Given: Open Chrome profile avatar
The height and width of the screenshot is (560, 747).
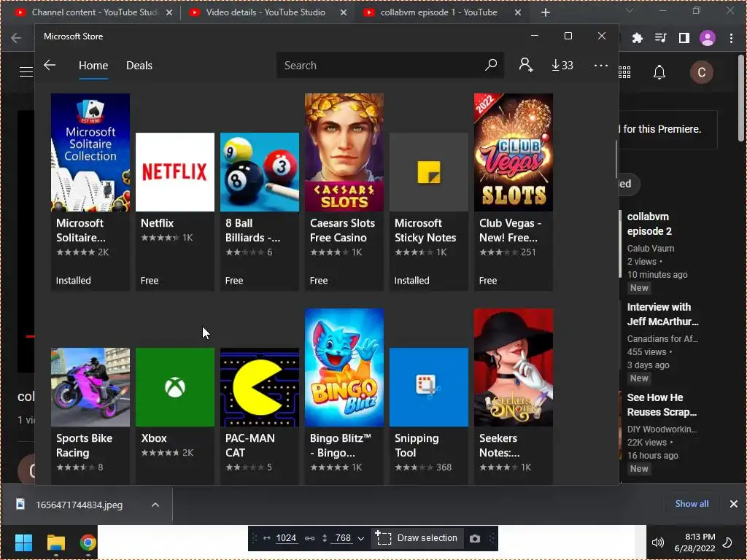Looking at the screenshot, I should coord(708,38).
